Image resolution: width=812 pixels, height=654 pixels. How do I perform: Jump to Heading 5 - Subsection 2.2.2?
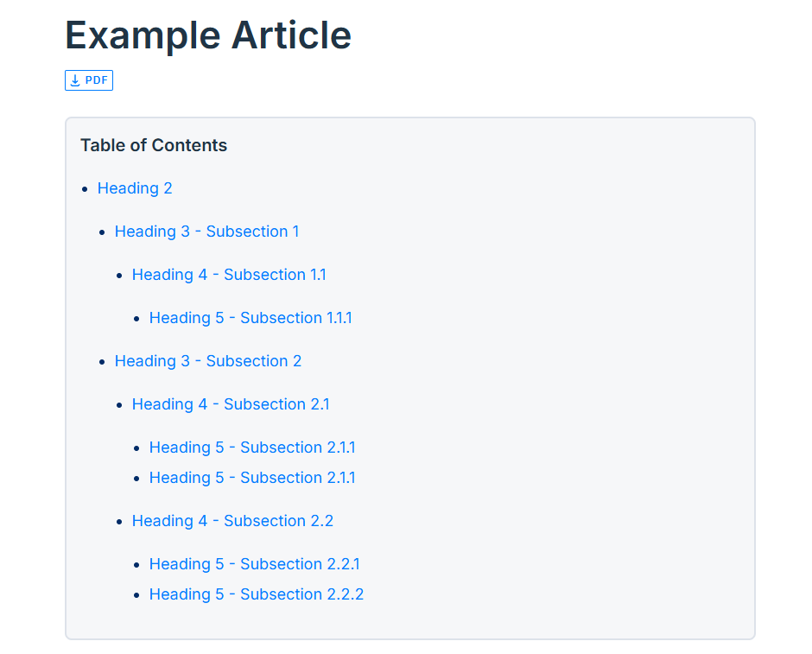click(x=257, y=594)
